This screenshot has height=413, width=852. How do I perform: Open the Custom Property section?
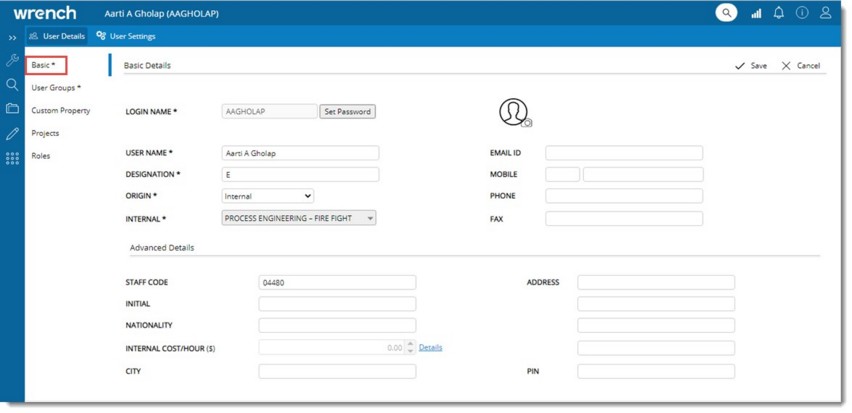[x=60, y=111]
